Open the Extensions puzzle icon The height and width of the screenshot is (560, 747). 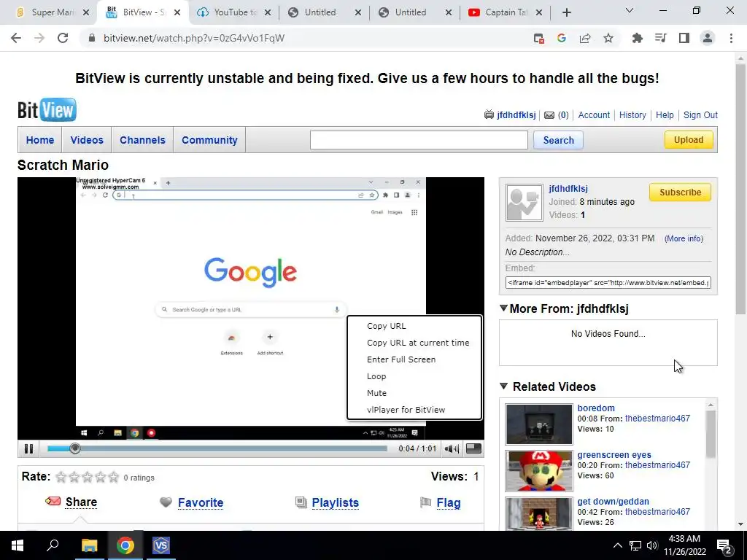click(637, 38)
